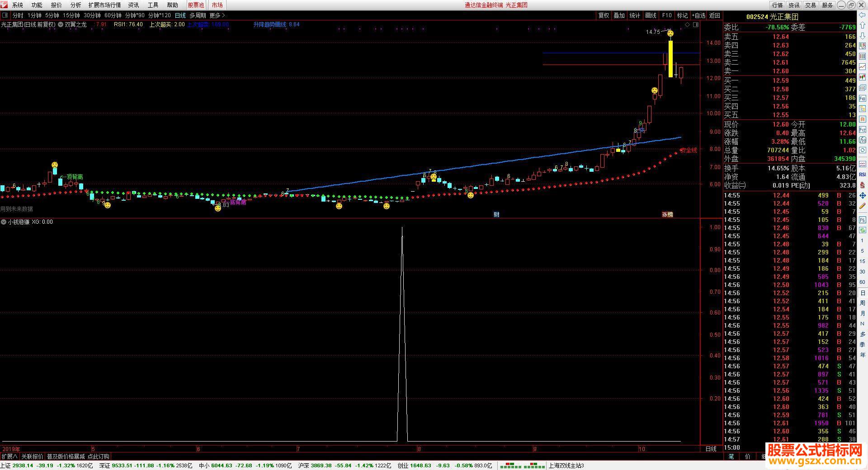Switch chart to 5分钟 period

(52, 15)
